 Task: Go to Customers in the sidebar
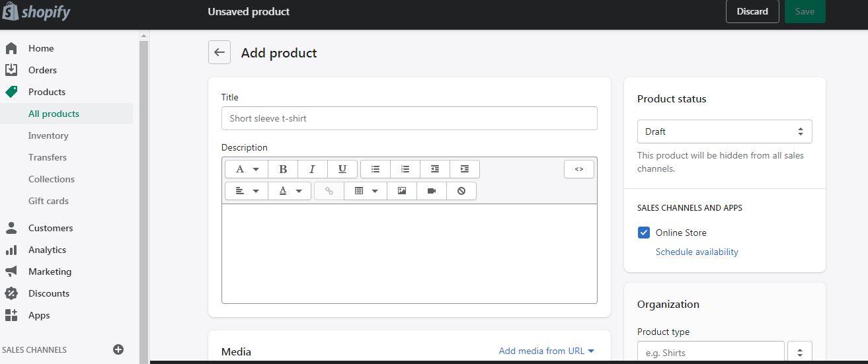[50, 228]
